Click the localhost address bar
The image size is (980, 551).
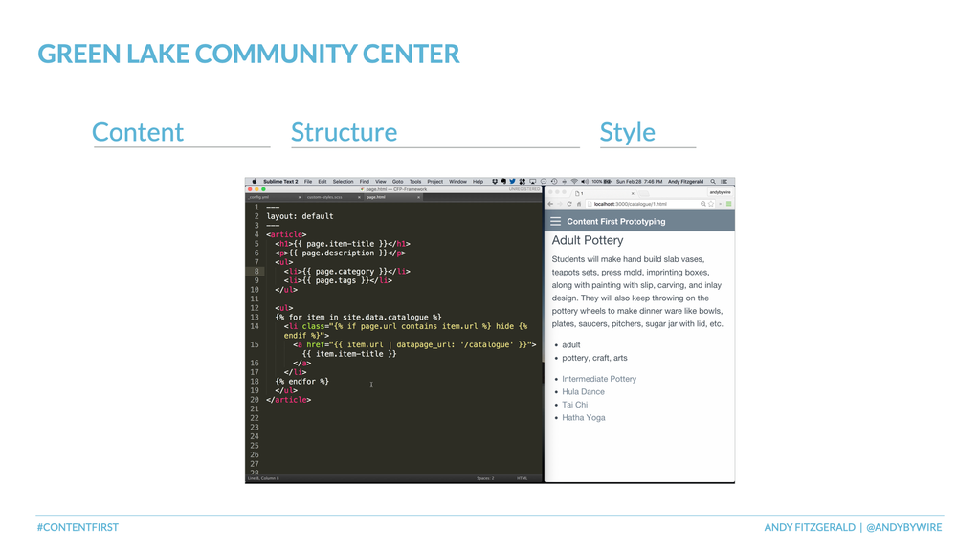point(644,204)
